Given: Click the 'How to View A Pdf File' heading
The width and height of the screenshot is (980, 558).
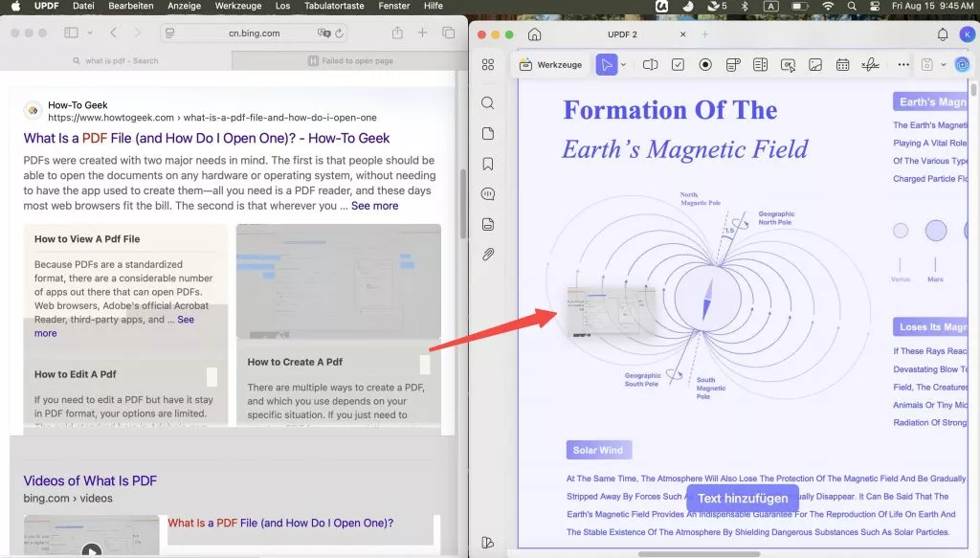Looking at the screenshot, I should coord(87,238).
